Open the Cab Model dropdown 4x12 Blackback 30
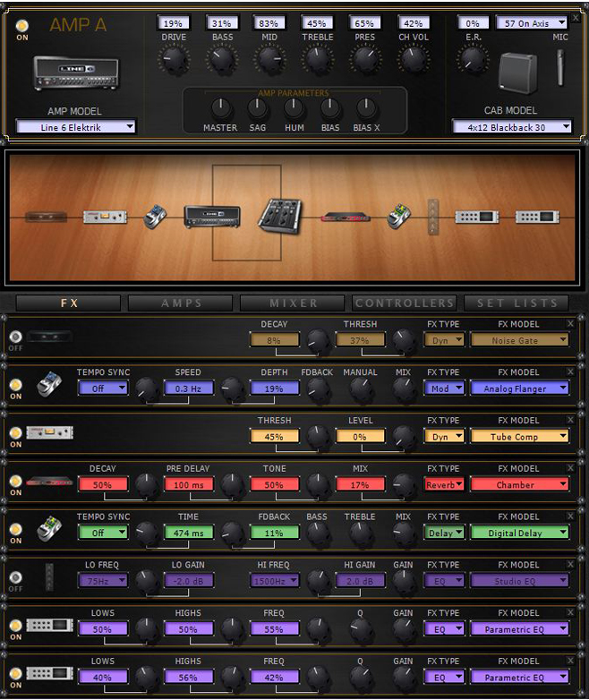Screen dimensions: 589x700 tap(512, 127)
